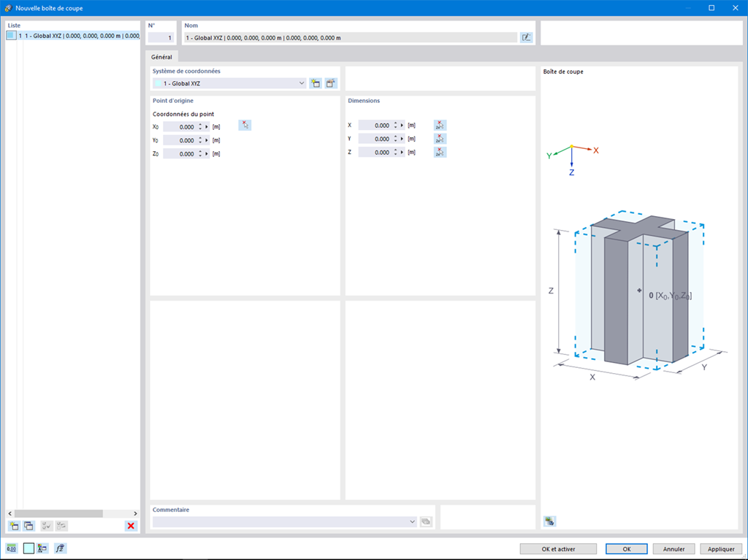This screenshot has width=748, height=560.
Task: Click the X0 value spinner
Action: click(x=200, y=127)
